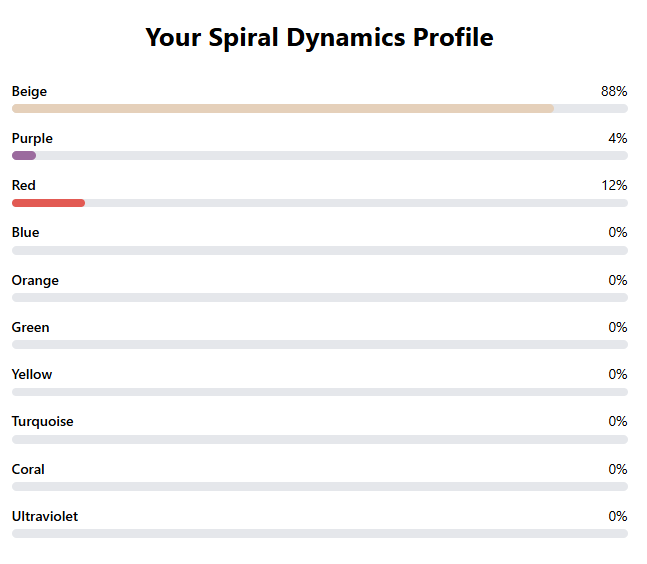
Task: Click the Purple progress bar fill
Action: pos(24,155)
